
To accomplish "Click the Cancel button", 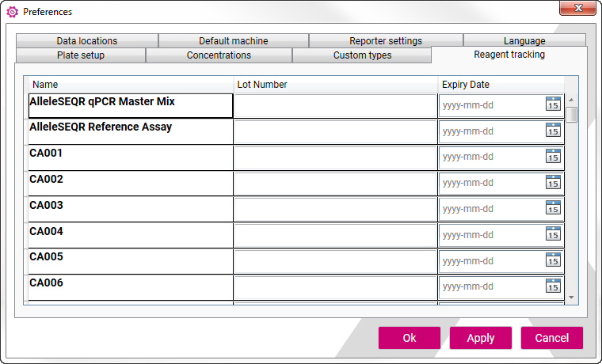I will coord(552,338).
